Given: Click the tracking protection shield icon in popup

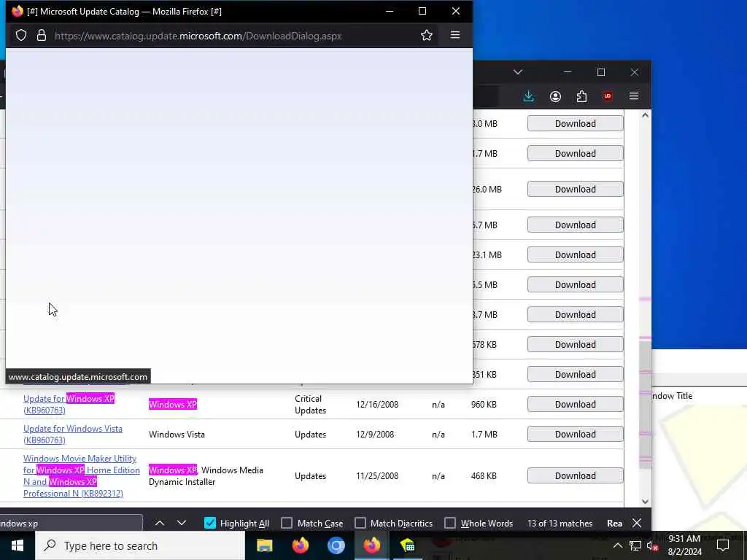Looking at the screenshot, I should (21, 35).
